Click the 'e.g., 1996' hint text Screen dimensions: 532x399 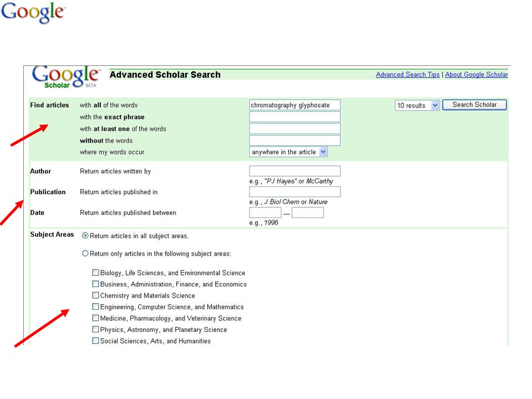click(264, 223)
